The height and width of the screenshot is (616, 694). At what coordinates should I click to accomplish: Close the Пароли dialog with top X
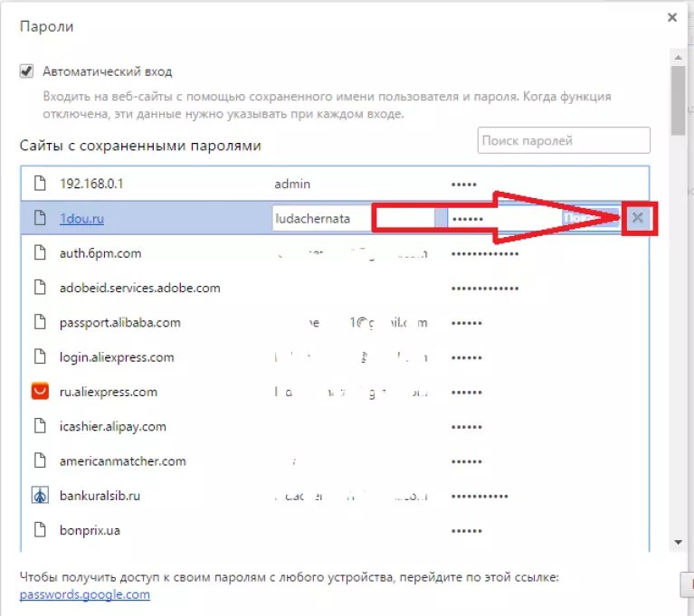point(672,17)
